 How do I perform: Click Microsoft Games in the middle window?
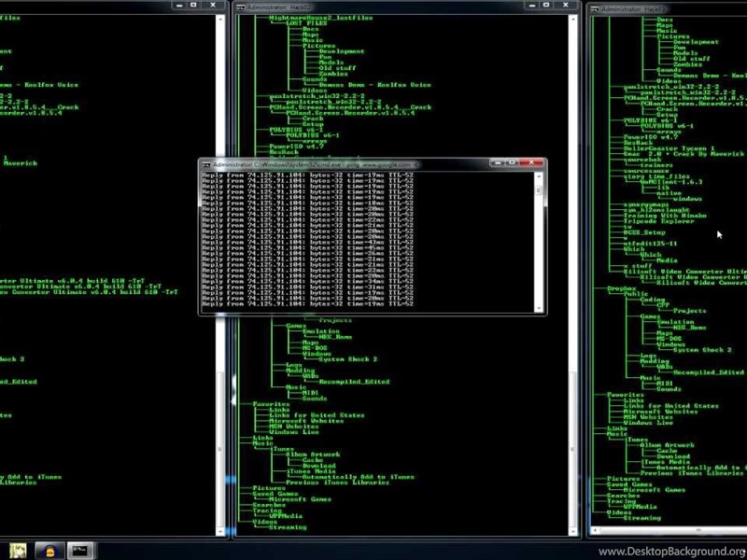click(x=300, y=499)
